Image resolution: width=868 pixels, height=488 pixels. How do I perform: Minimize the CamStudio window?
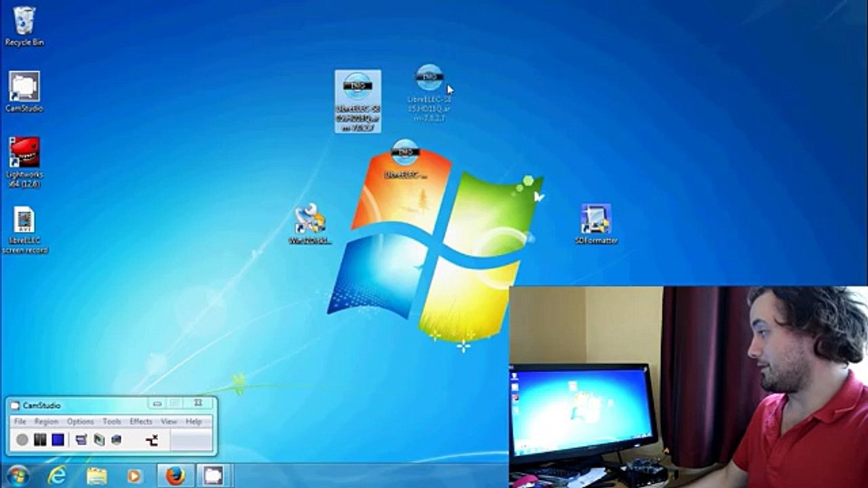157,404
